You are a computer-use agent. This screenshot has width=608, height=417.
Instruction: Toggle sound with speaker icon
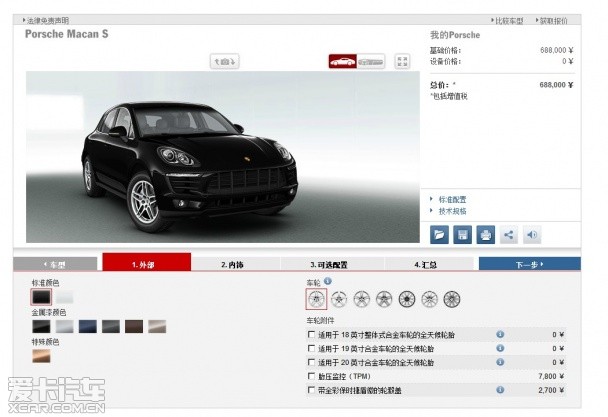pos(532,235)
